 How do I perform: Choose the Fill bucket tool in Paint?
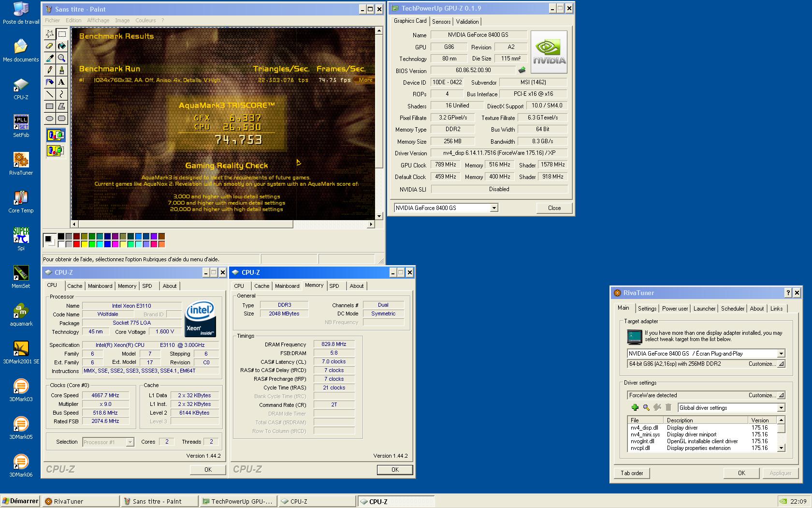[62, 45]
